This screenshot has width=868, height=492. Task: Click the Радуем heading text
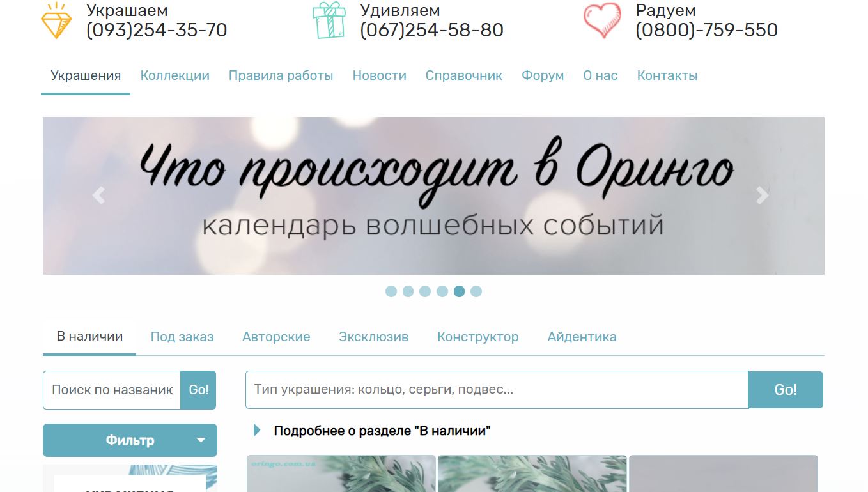[x=666, y=11]
